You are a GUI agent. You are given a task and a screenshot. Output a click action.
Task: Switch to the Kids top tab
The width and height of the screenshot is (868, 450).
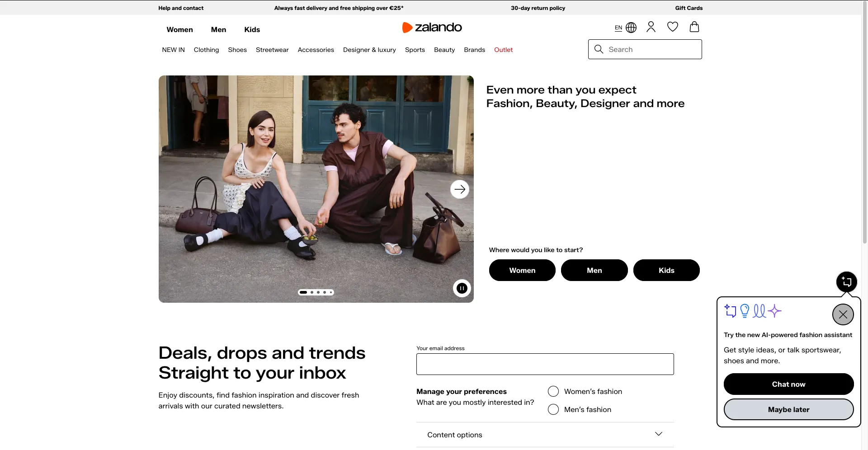(252, 29)
